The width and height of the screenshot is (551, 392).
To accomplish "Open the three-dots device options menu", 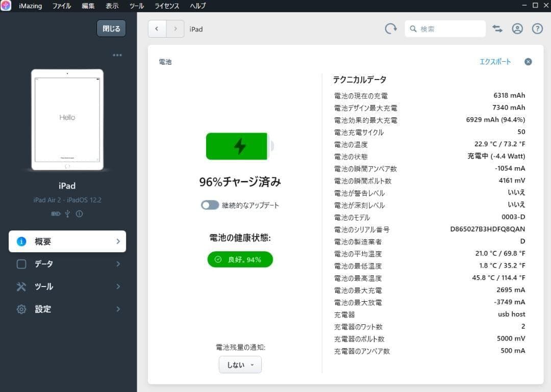I will [117, 55].
